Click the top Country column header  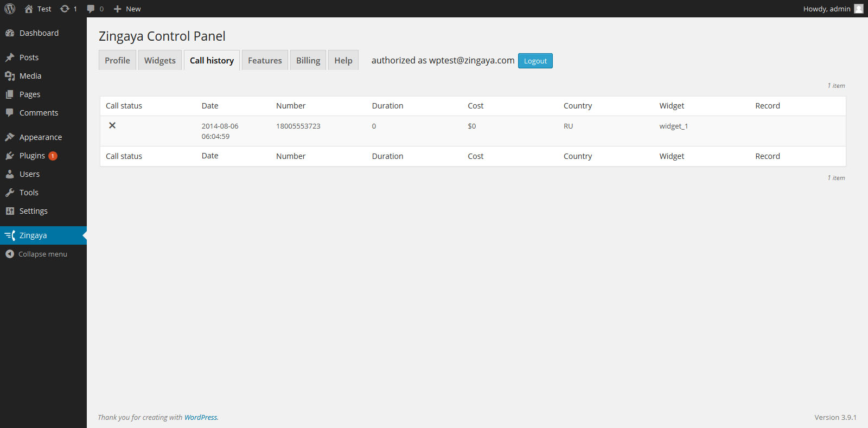point(578,106)
